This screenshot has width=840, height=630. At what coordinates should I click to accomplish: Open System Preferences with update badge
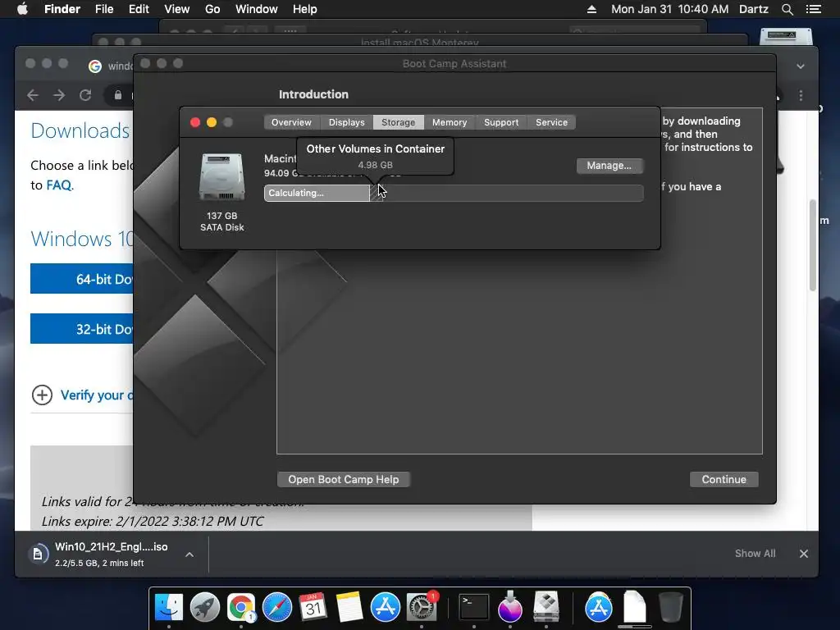(x=422, y=607)
